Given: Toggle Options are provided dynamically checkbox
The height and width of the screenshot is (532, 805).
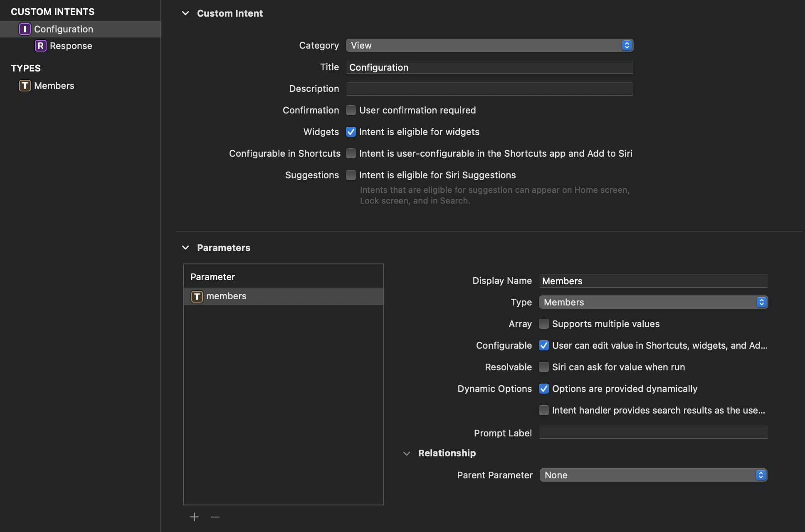Looking at the screenshot, I should pyautogui.click(x=544, y=389).
